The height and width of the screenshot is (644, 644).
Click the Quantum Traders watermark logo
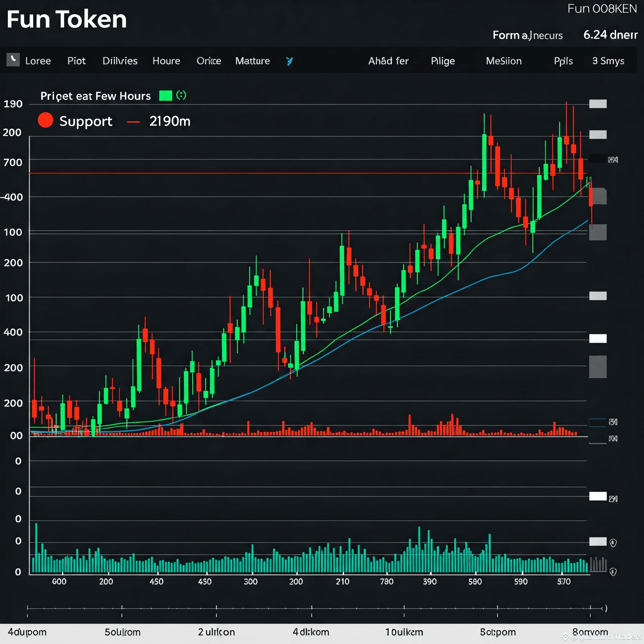point(565,637)
